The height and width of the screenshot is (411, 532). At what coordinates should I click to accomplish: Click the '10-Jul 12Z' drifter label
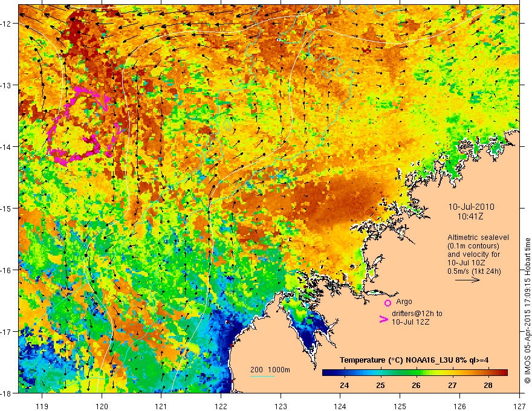(410, 322)
